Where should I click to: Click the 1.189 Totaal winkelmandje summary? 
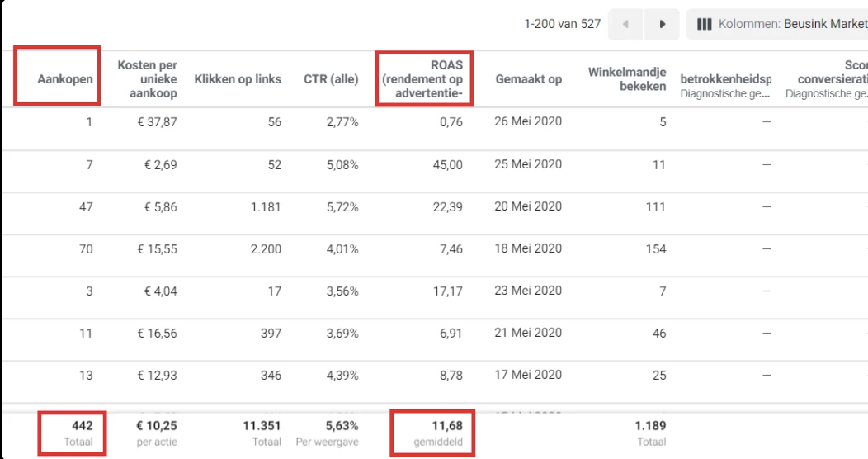click(650, 433)
